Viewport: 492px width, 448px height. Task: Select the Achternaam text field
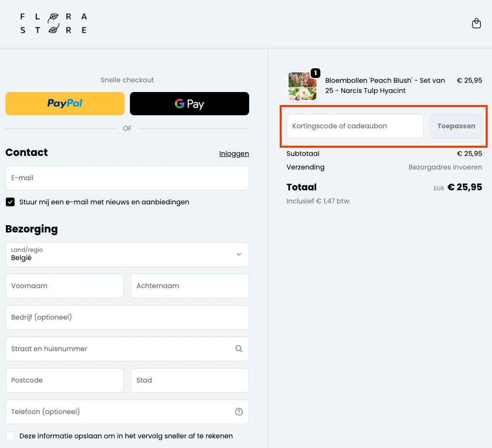(x=190, y=286)
